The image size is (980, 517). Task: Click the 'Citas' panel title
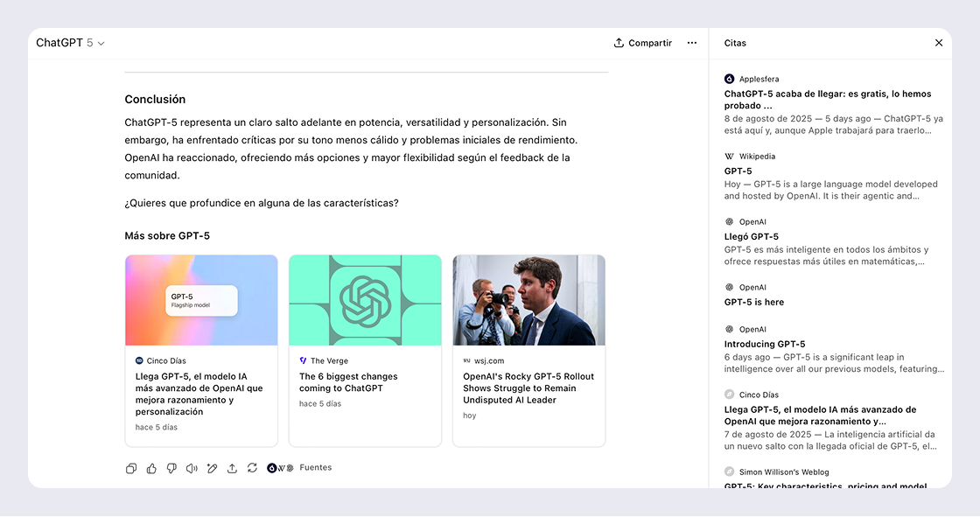[x=735, y=43]
